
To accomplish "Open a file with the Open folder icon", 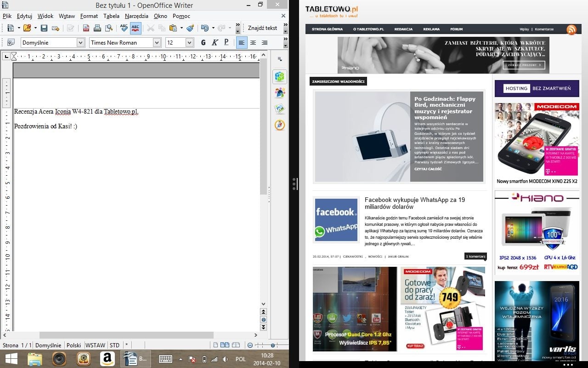I will pyautogui.click(x=27, y=28).
